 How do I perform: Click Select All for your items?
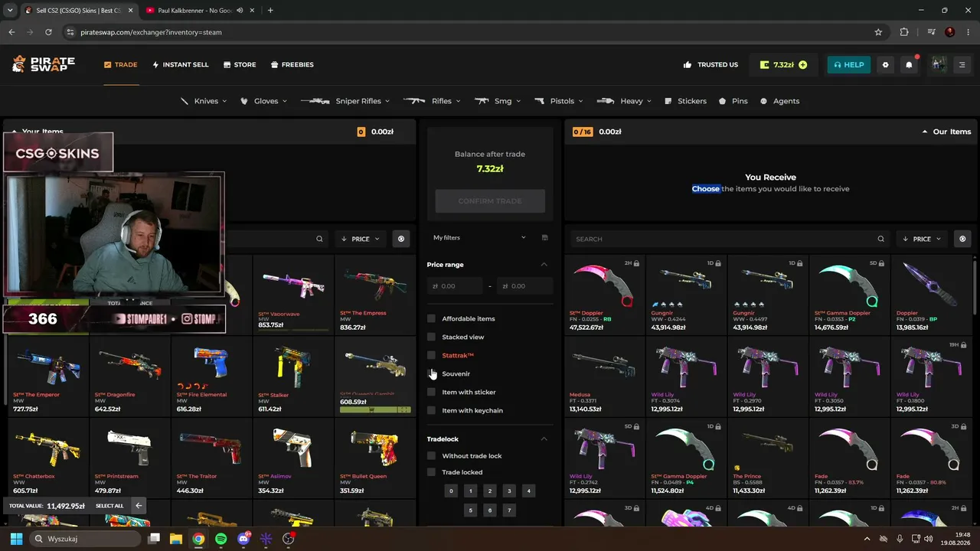[109, 506]
